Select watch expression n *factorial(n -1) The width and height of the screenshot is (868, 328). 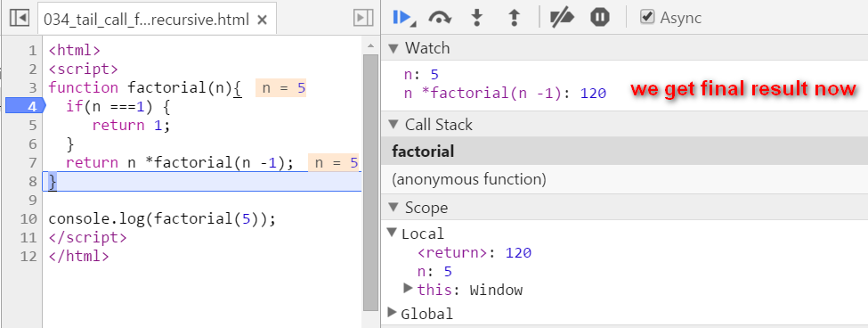click(505, 93)
